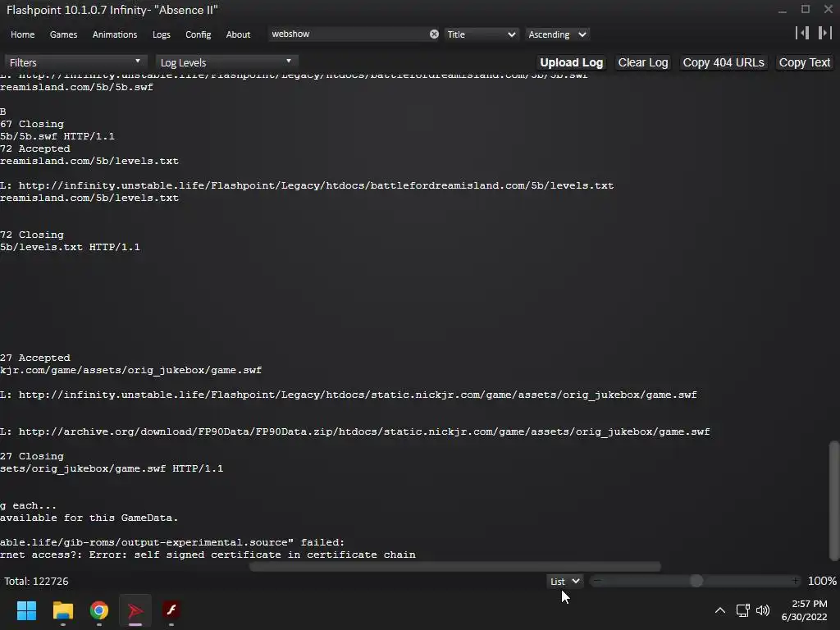
Task: Click the 5b/levels.txt infinity.unstable.life URL line
Action: (307, 186)
